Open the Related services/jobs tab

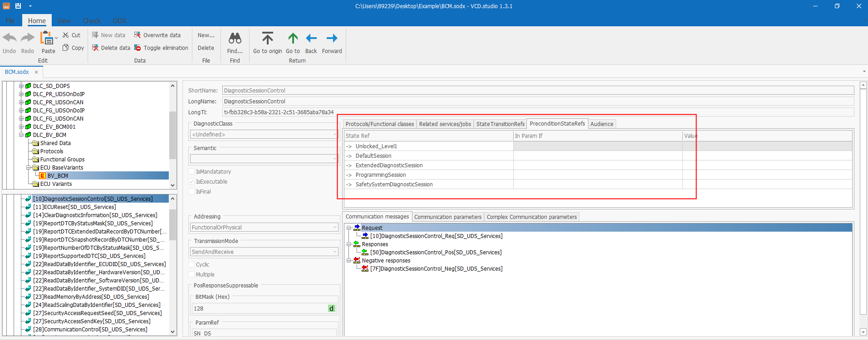pos(445,124)
